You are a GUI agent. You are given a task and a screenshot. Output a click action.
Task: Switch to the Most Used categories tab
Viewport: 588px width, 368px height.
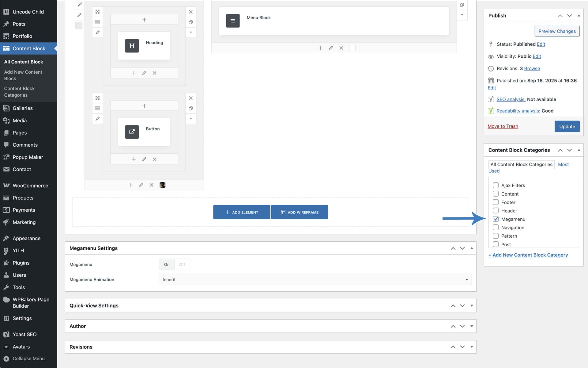coord(563,165)
